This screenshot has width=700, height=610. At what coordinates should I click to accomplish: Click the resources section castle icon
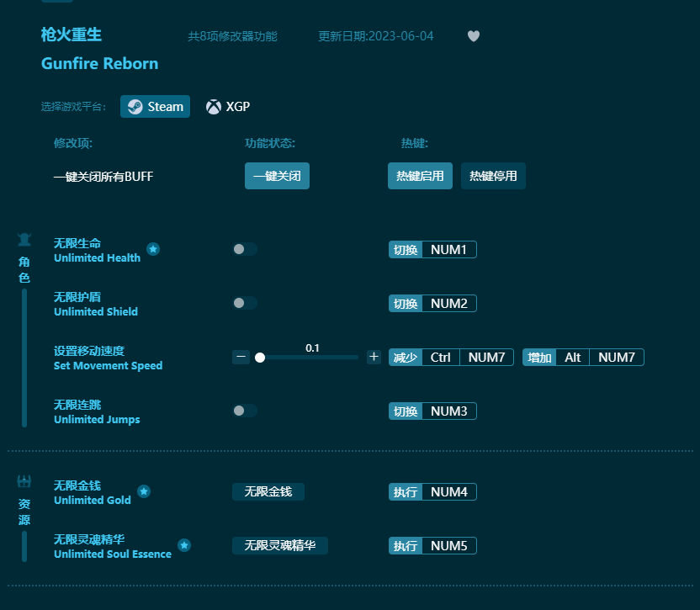[x=24, y=481]
